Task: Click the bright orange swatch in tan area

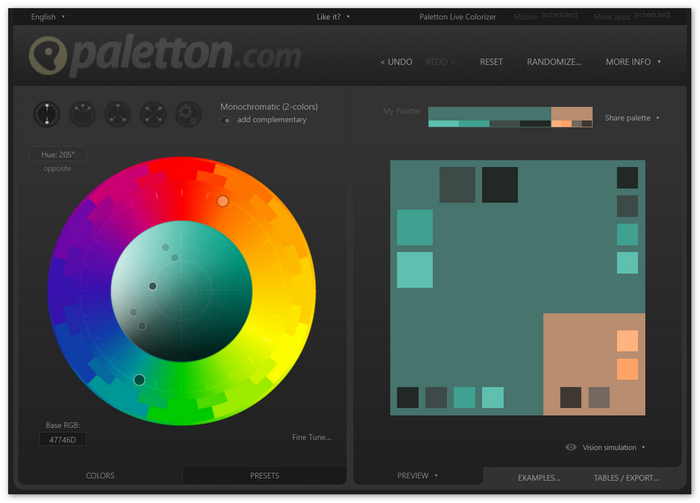Action: tap(627, 369)
